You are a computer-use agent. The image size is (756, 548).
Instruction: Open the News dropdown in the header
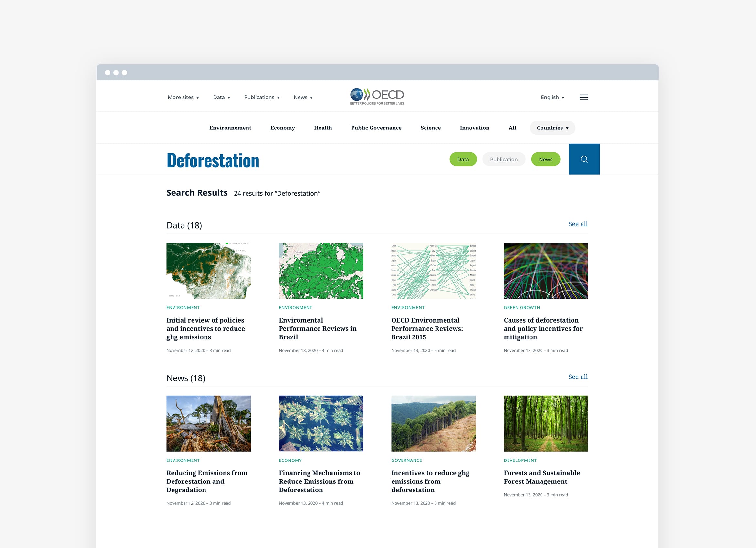pyautogui.click(x=303, y=97)
